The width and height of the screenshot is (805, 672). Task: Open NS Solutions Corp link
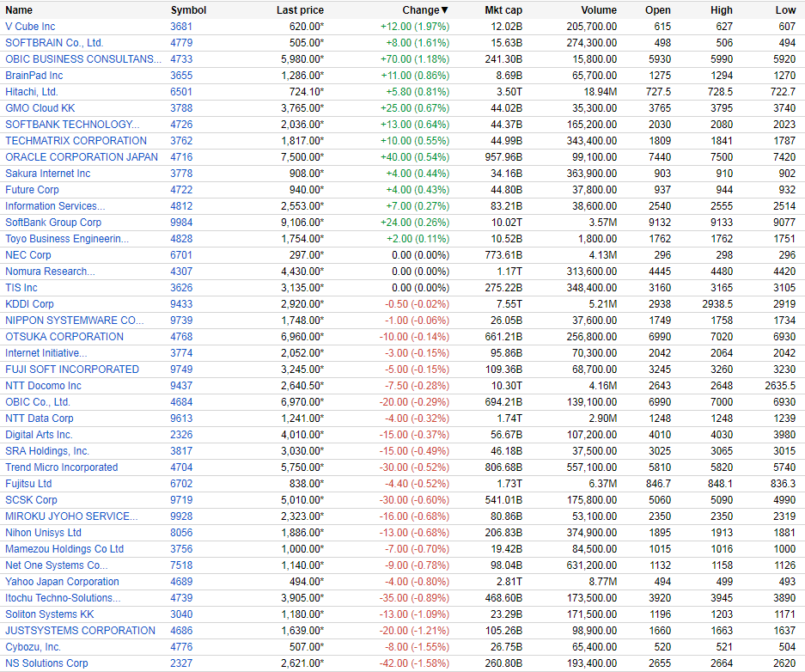(46, 663)
